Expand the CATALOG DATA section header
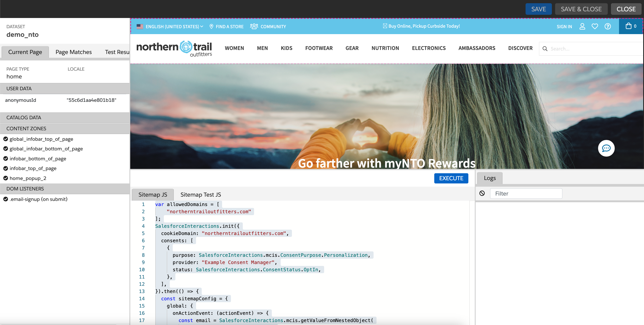The width and height of the screenshot is (644, 325). click(65, 118)
